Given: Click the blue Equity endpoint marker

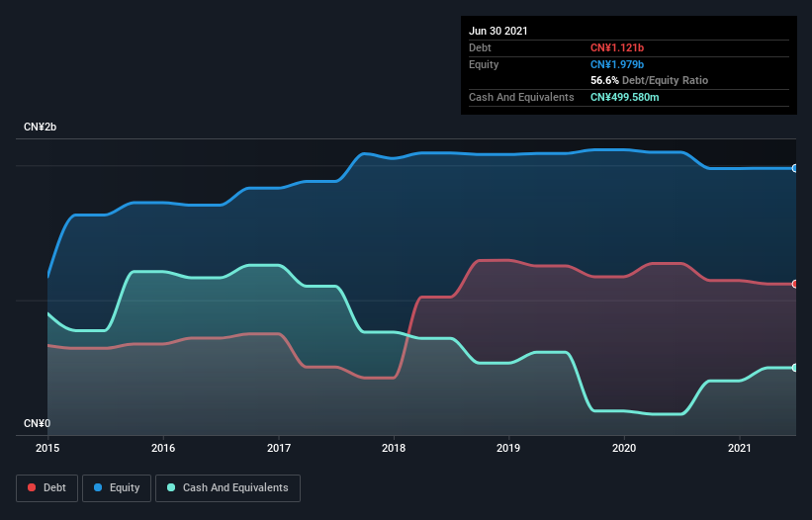Looking at the screenshot, I should tap(795, 168).
